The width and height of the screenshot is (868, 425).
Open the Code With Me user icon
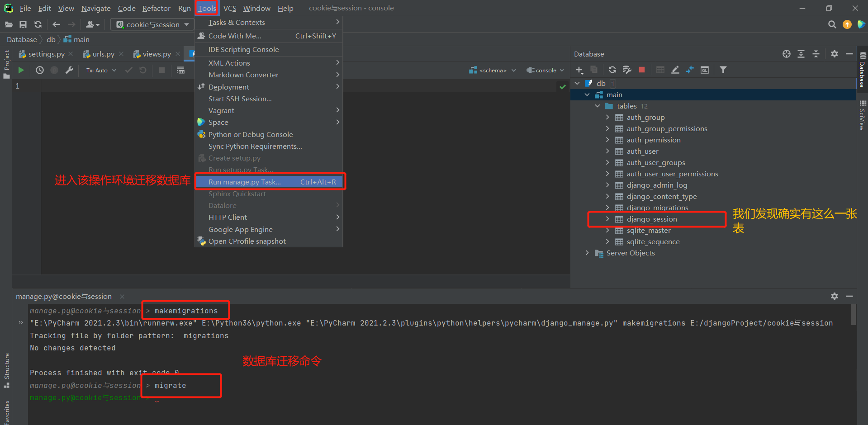pyautogui.click(x=92, y=24)
